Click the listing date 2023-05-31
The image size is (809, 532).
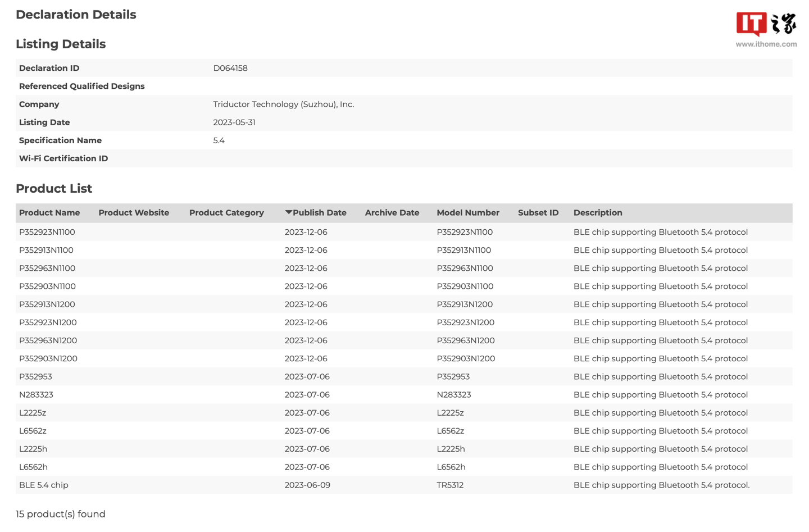click(234, 122)
